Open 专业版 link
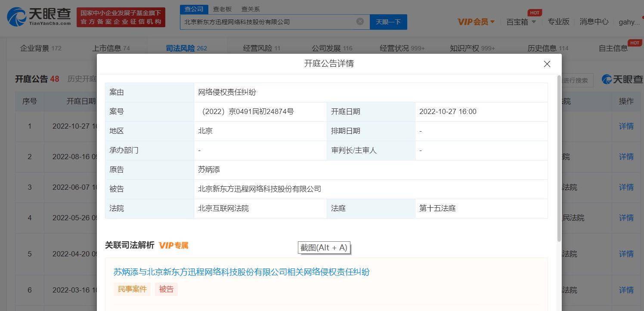644x311 pixels. click(x=558, y=22)
